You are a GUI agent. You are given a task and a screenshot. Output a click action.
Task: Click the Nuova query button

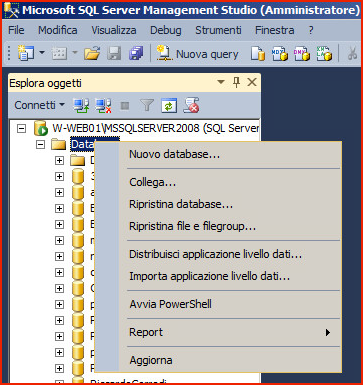(x=198, y=54)
